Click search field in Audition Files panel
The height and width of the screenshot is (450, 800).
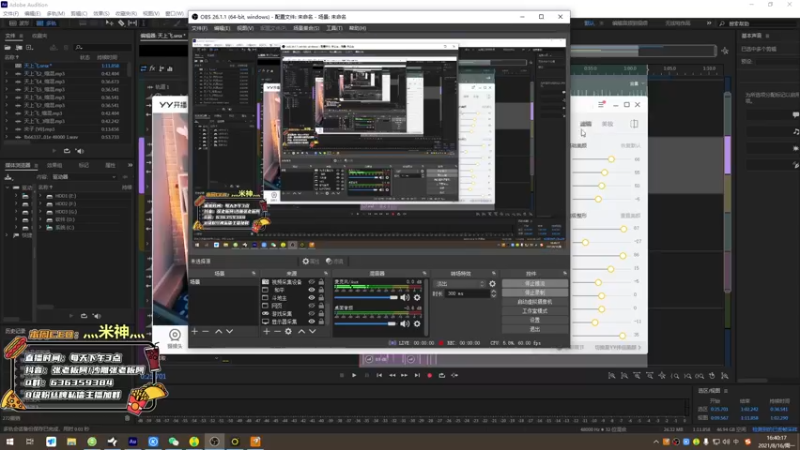(x=102, y=47)
